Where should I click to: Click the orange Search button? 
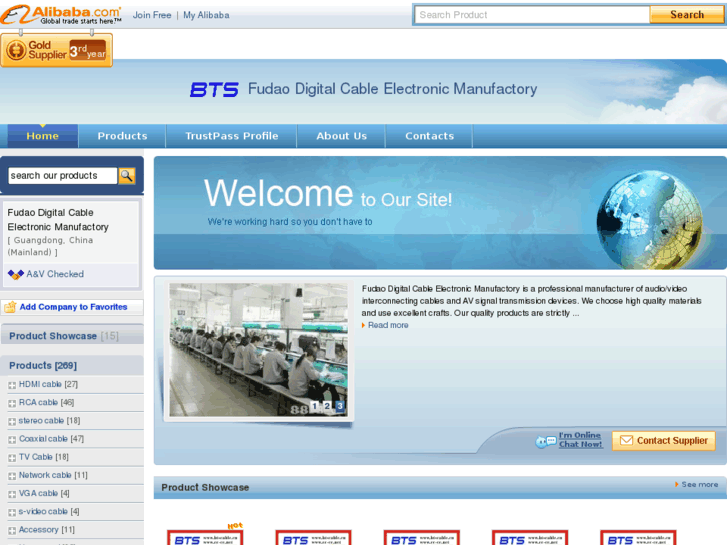[x=687, y=14]
